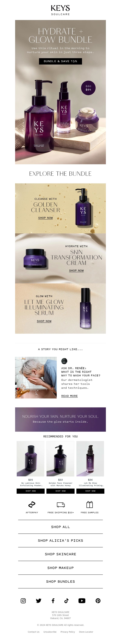
Task: Open Shop Alicia's Picks menu item
Action: coord(60,541)
